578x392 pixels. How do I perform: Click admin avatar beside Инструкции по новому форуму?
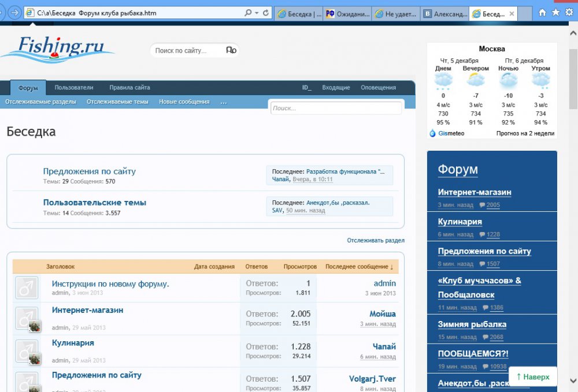27,288
